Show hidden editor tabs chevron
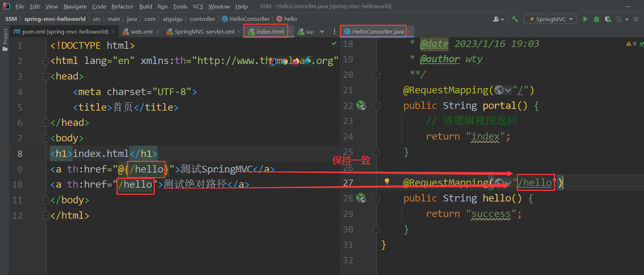 coord(322,31)
